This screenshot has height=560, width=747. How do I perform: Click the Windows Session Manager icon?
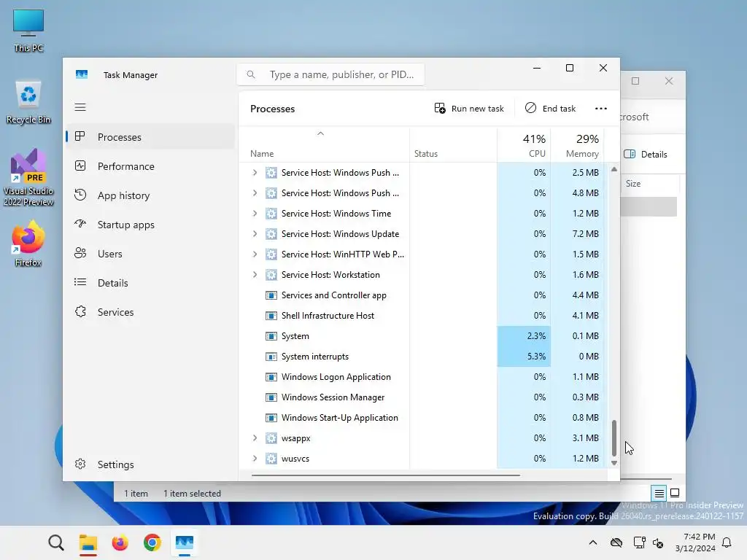(x=271, y=397)
